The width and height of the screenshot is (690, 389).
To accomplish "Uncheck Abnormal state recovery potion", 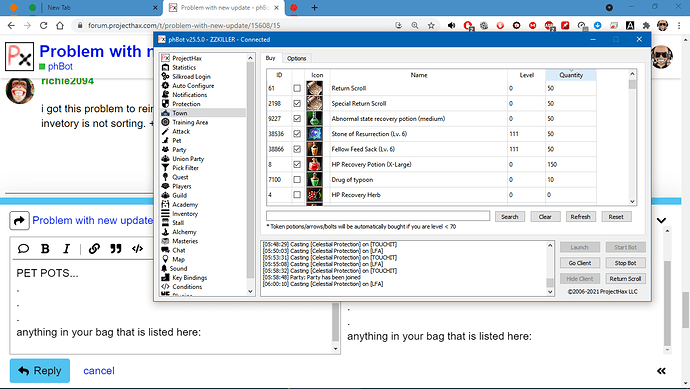I will click(x=297, y=118).
